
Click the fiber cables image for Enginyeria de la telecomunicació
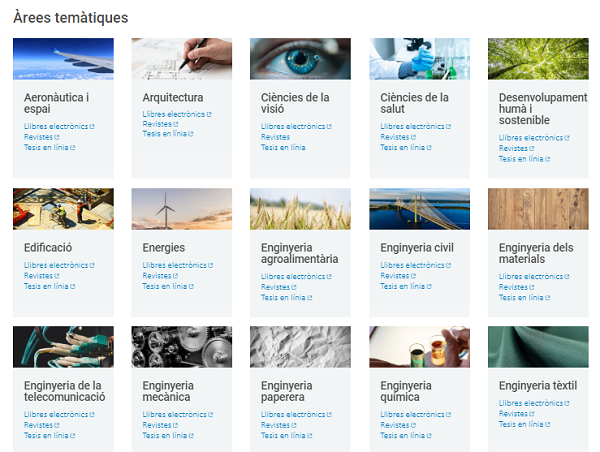63,347
